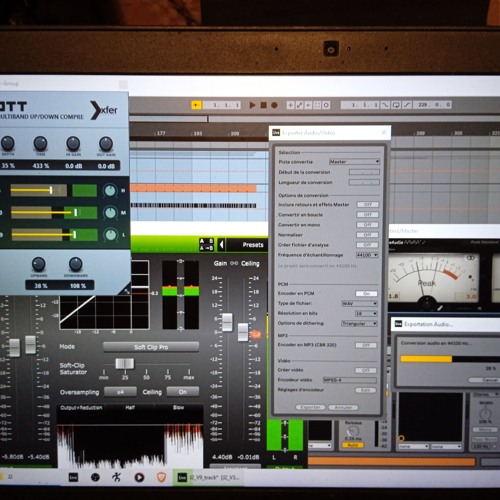The image size is (500, 500).
Task: Open Type de fichier WAV dropdown
Action: pyautogui.click(x=359, y=304)
